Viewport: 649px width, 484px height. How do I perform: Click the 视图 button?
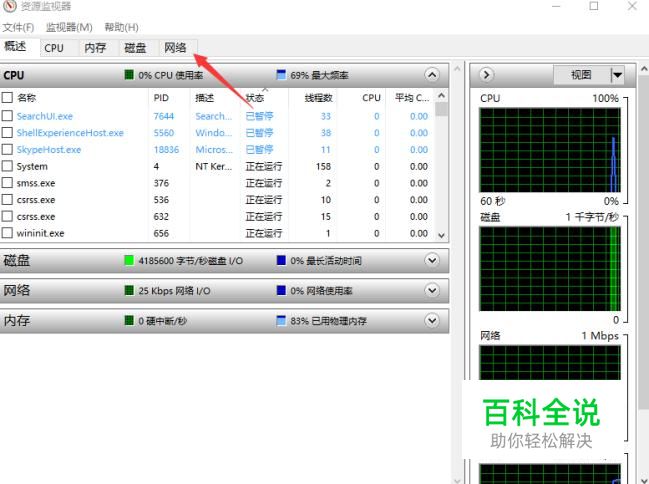[x=581, y=75]
